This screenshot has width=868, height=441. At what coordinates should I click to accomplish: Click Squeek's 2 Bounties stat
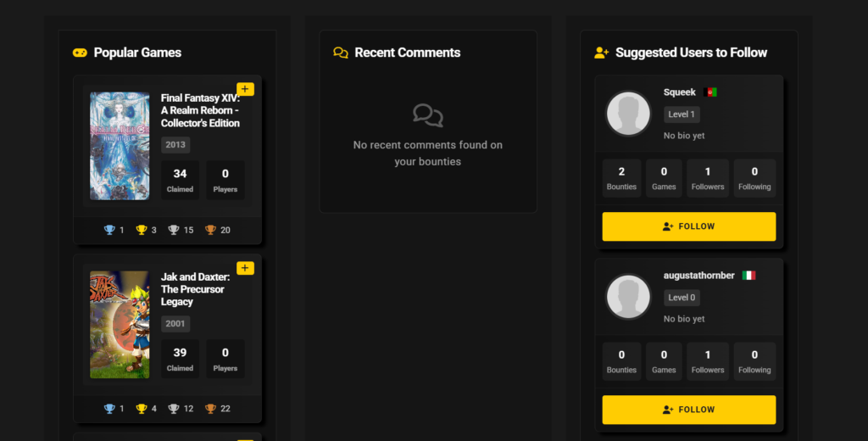(x=621, y=178)
